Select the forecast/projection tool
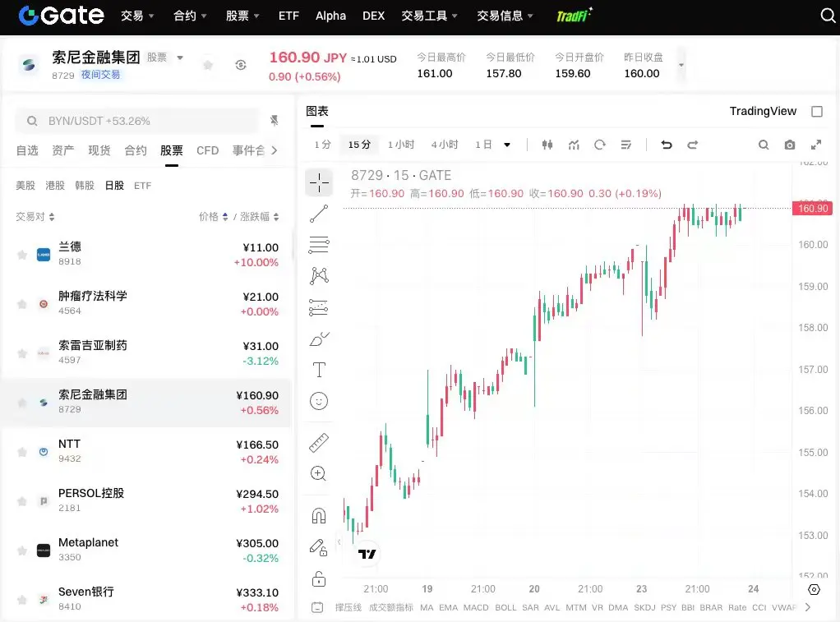The height and width of the screenshot is (622, 840). pos(319,307)
